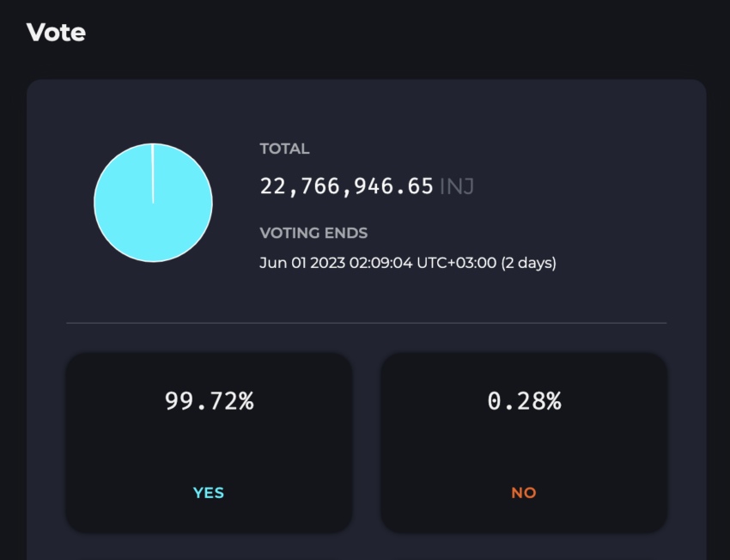The image size is (730, 560).
Task: Click the thin white pie slice line
Action: pos(153,173)
